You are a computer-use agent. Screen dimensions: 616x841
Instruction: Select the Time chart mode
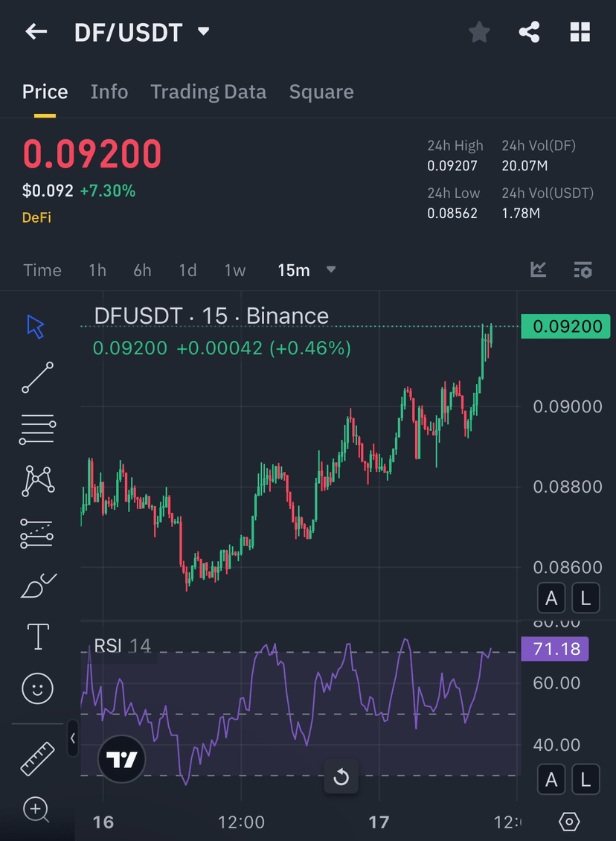(42, 270)
